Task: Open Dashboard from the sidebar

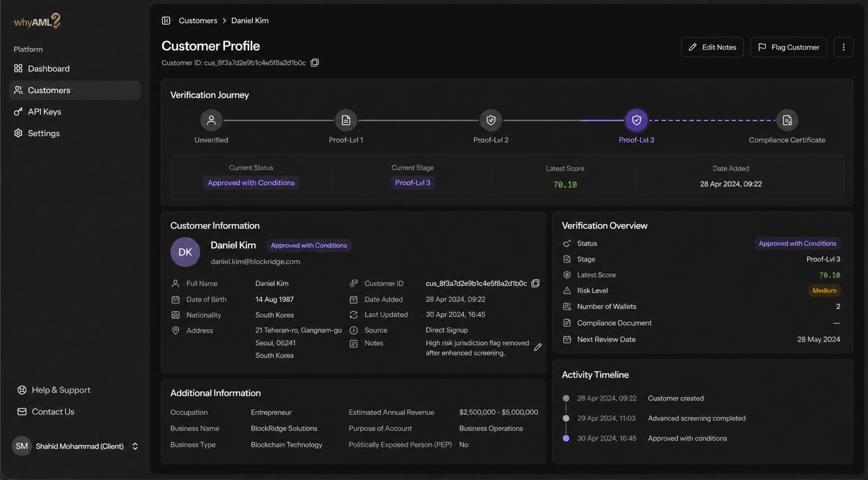Action: pyautogui.click(x=75, y=68)
